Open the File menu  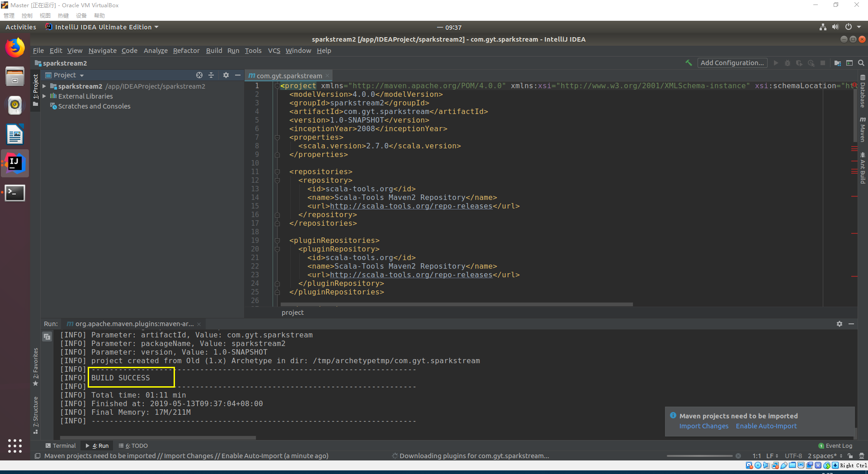click(38, 51)
